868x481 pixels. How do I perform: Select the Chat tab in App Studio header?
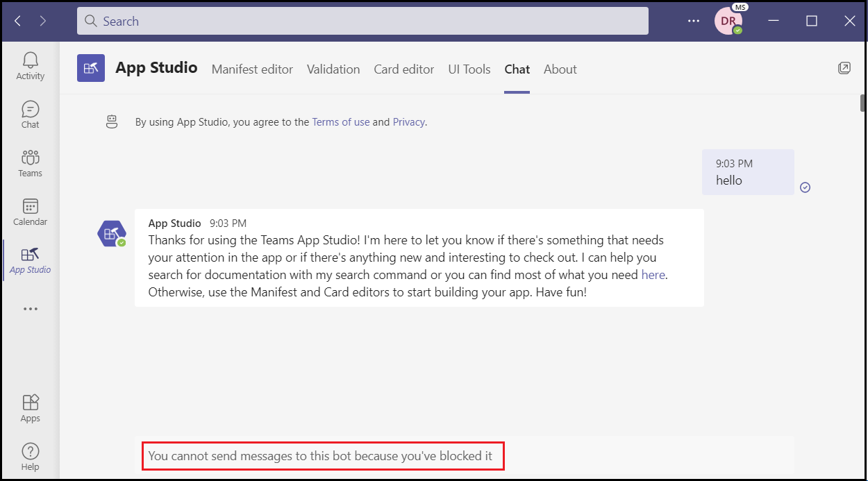pos(517,69)
